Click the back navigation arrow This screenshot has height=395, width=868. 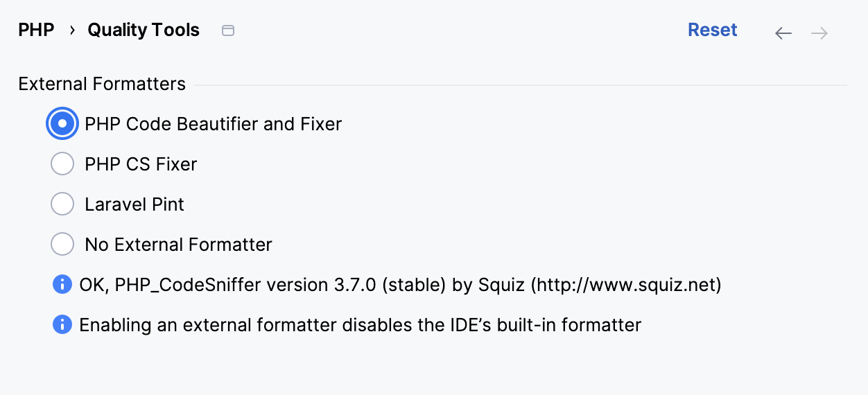[x=783, y=33]
